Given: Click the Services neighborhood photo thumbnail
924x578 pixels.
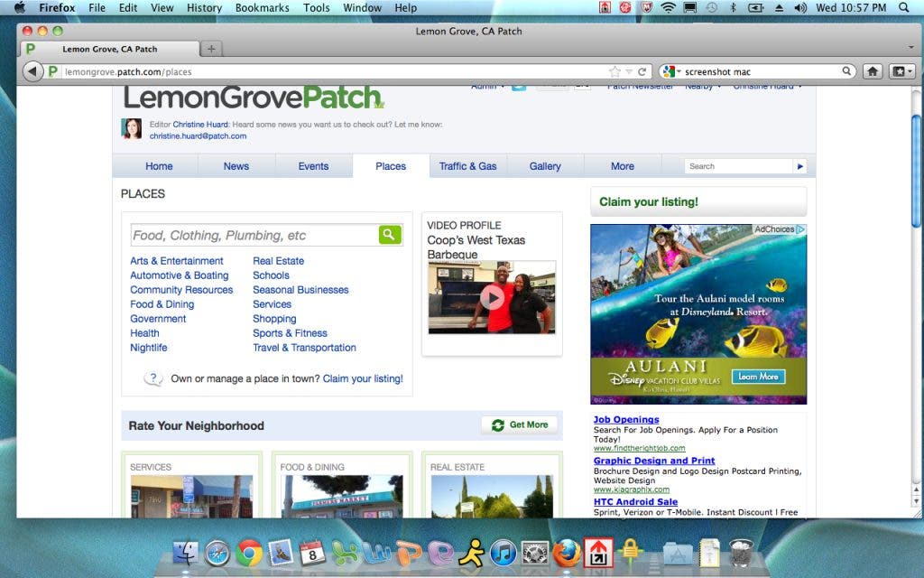Looking at the screenshot, I should (191, 496).
